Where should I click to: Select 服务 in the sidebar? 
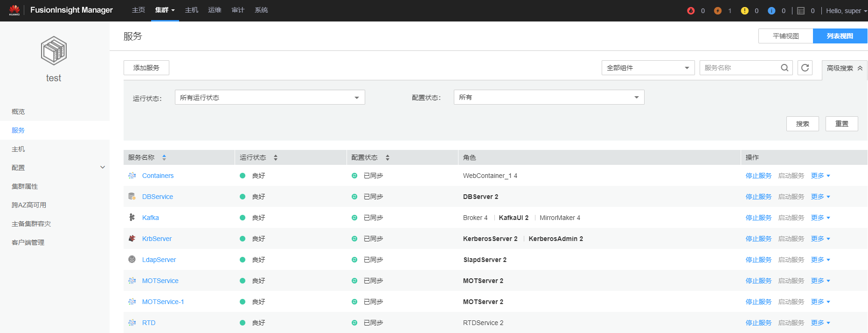[x=18, y=130]
